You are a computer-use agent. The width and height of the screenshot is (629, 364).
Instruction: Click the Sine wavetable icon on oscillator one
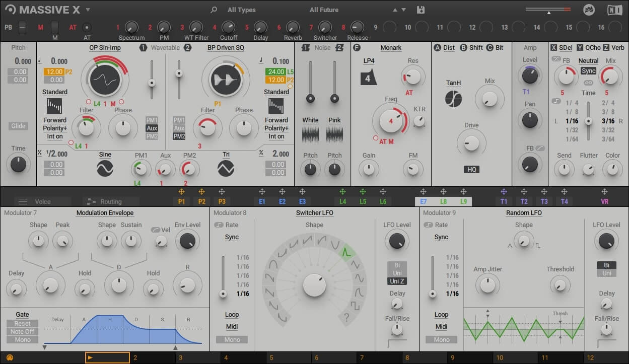pyautogui.click(x=105, y=169)
